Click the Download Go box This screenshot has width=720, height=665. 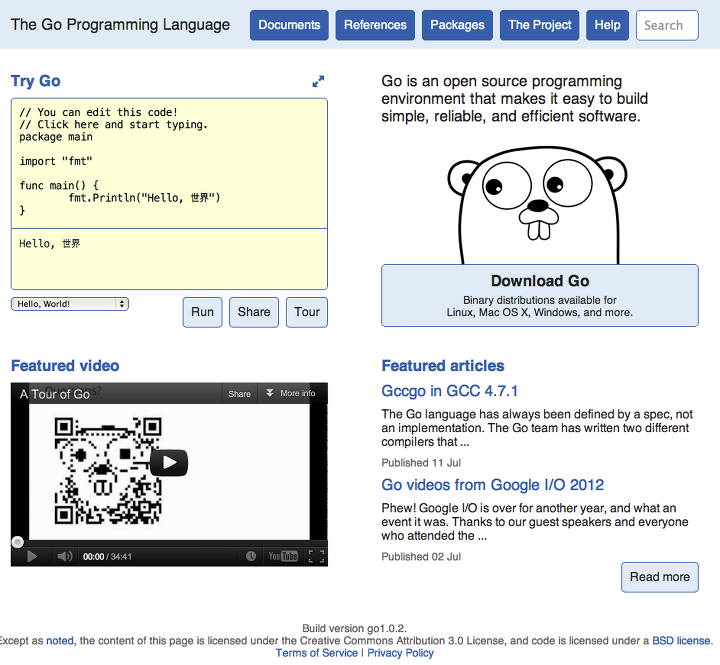point(540,295)
